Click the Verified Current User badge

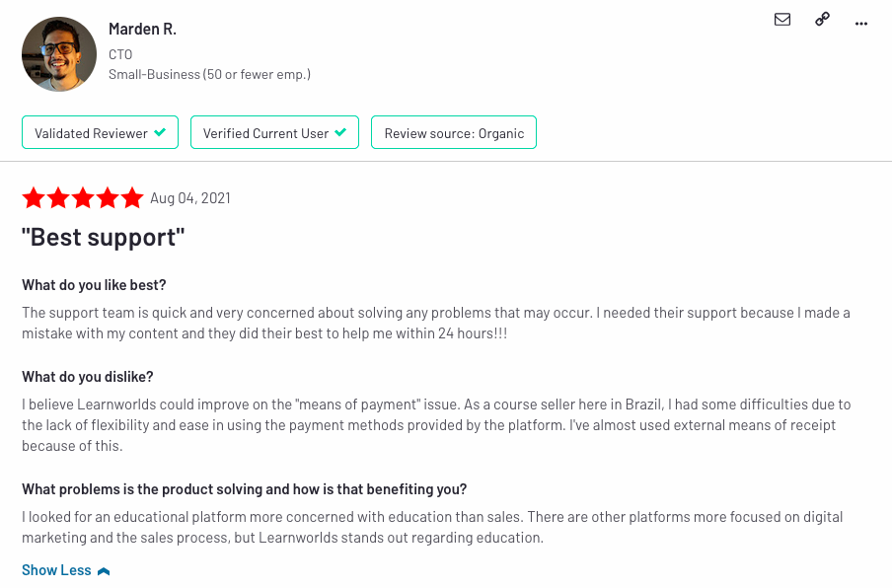click(274, 132)
